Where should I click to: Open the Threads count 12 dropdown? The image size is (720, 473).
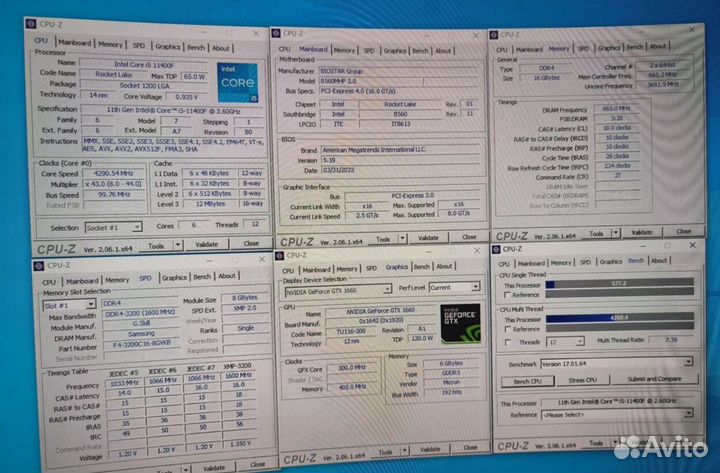pos(565,342)
